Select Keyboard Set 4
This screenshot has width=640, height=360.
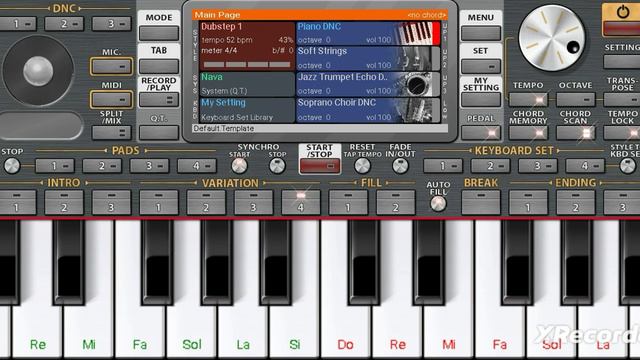(585, 166)
